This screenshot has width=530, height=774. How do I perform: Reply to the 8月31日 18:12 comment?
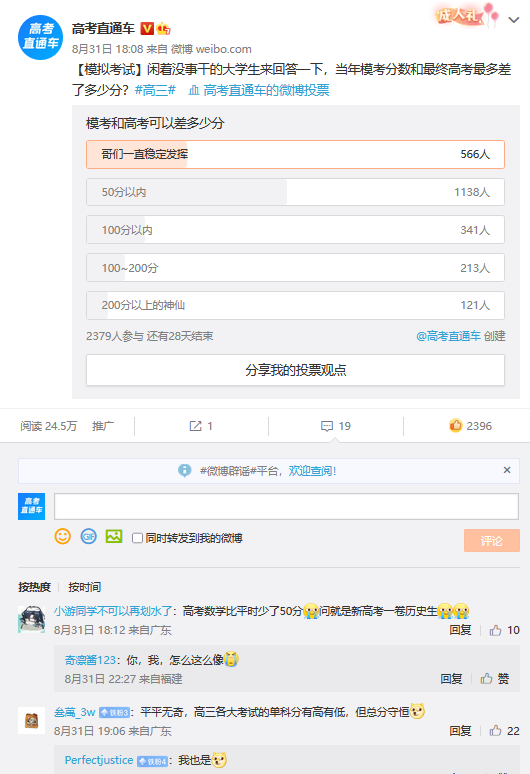point(460,630)
